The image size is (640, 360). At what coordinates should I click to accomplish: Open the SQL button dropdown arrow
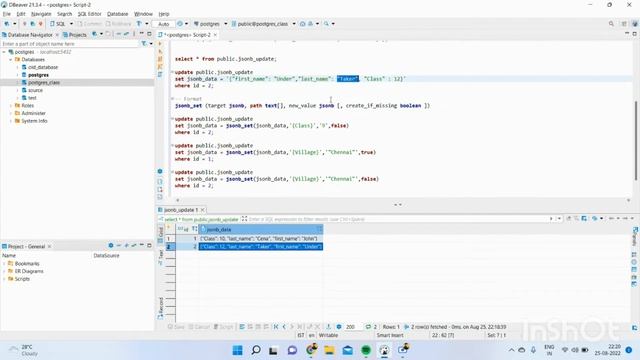click(71, 24)
